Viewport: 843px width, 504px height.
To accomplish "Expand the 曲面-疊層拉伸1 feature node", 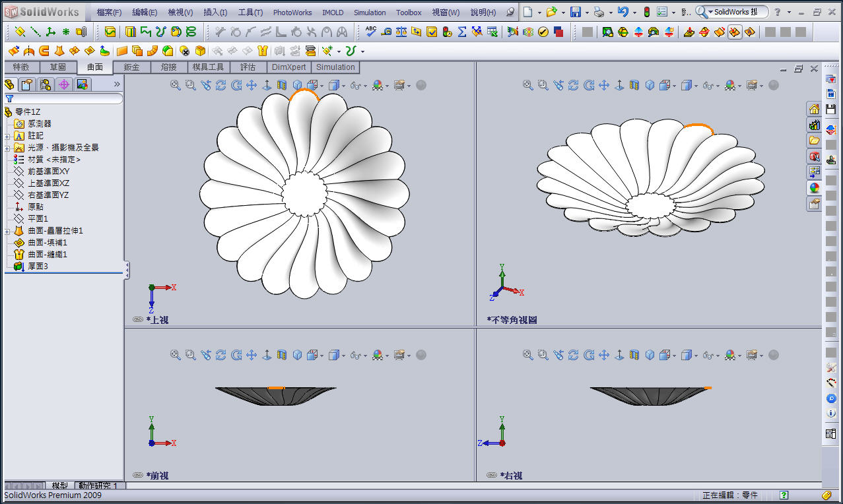I will coord(8,231).
